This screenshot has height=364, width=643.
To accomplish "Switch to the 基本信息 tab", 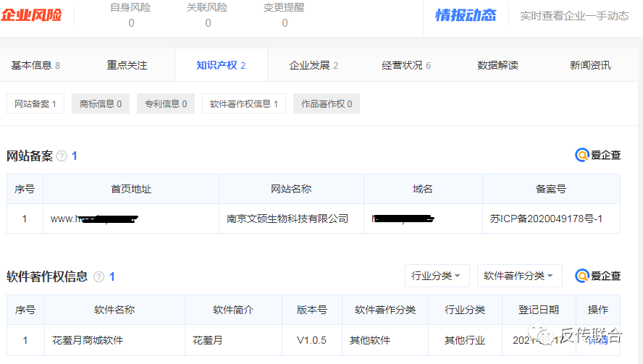I will click(x=35, y=65).
